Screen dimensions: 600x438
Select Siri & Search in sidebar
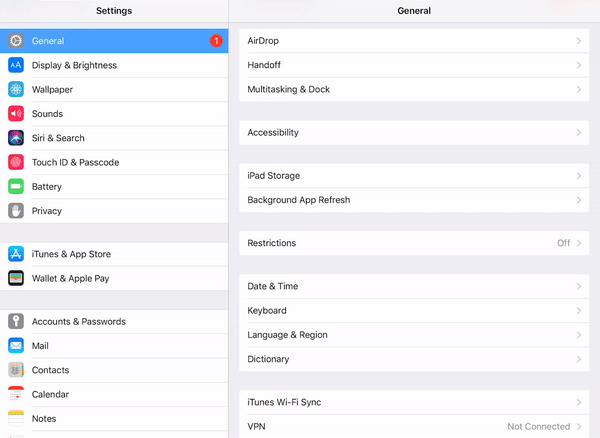pos(114,138)
